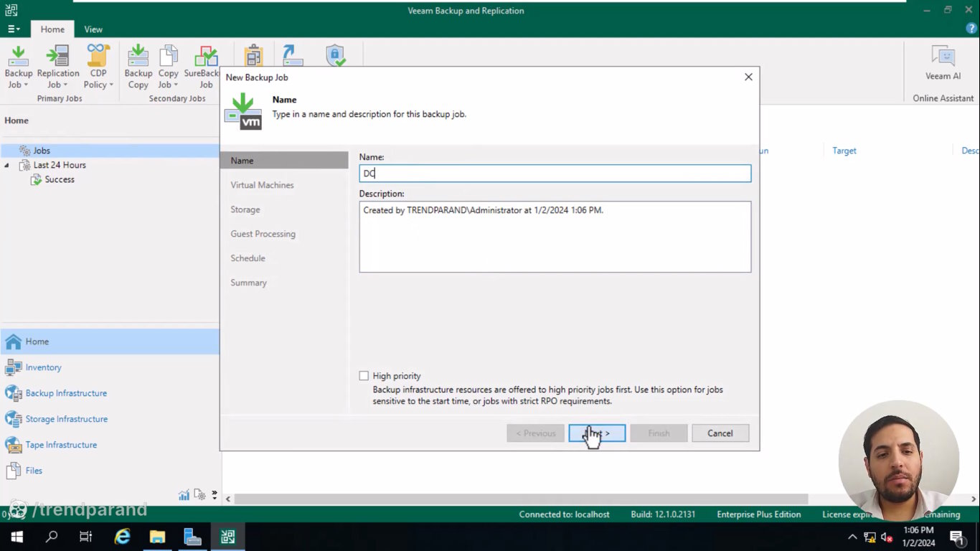Click the Cancel button in wizard

coord(720,433)
